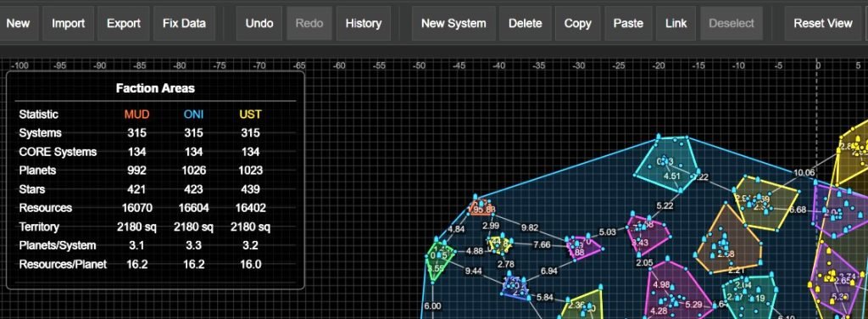868x319 pixels.
Task: Click the Deselect button
Action: [x=732, y=23]
